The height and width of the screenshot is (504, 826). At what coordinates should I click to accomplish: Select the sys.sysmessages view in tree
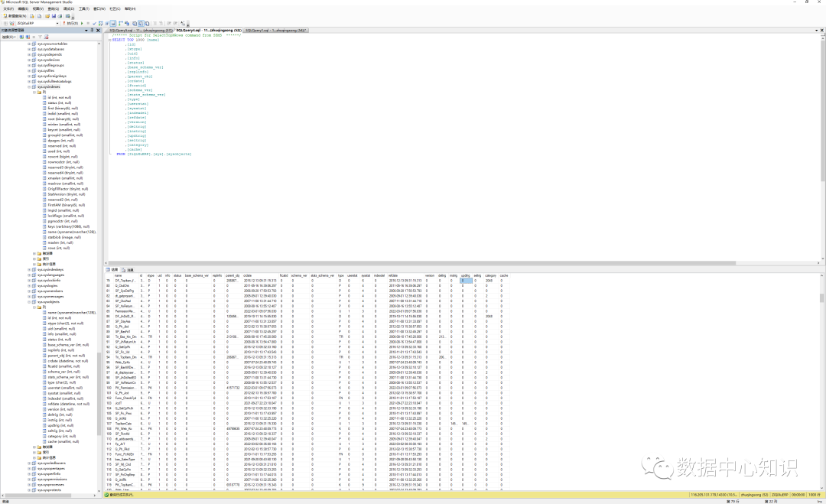click(50, 297)
